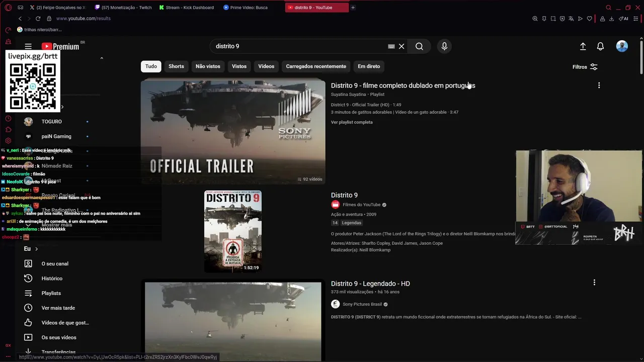This screenshot has width=644, height=362.
Task: Open 'Distrito 9 - filme completo dublado' title
Action: click(x=403, y=85)
